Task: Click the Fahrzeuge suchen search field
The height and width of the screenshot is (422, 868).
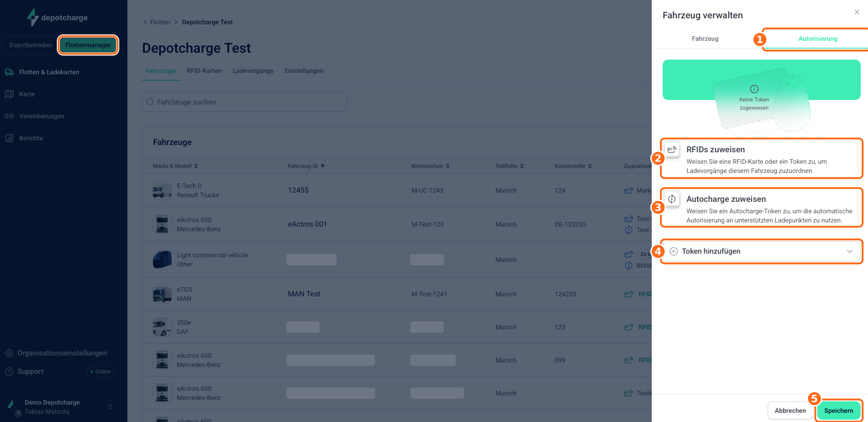Action: (x=245, y=102)
